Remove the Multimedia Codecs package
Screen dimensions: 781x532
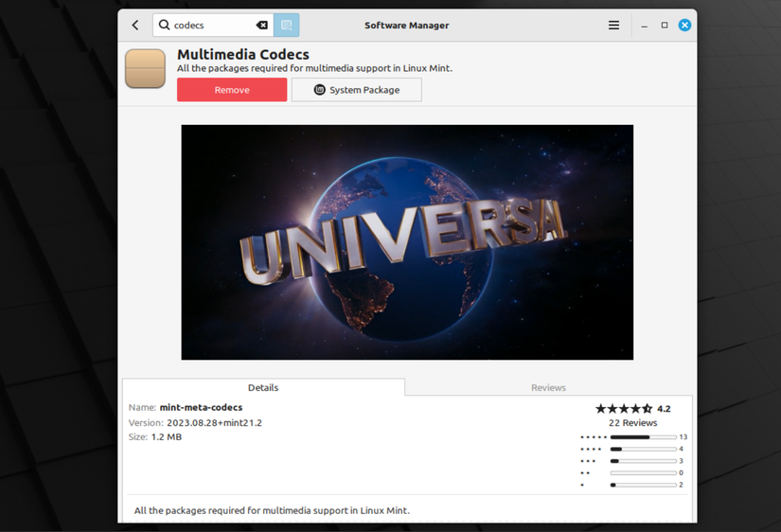pos(232,90)
